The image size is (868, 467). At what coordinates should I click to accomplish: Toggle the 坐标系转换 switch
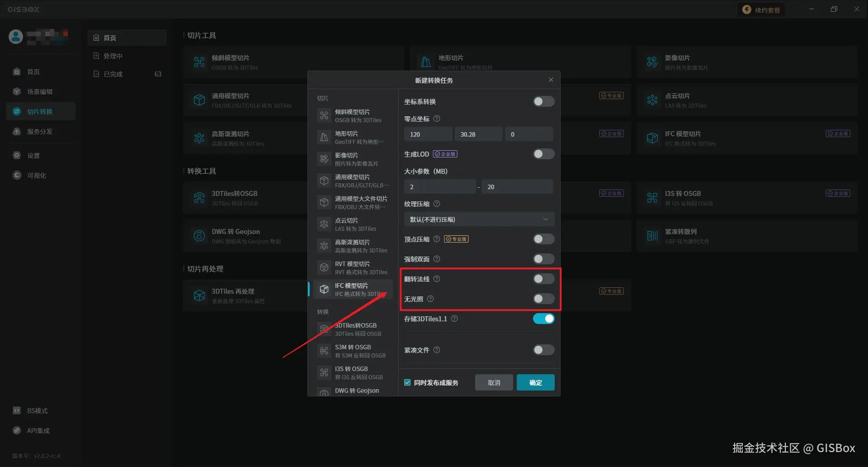point(543,102)
